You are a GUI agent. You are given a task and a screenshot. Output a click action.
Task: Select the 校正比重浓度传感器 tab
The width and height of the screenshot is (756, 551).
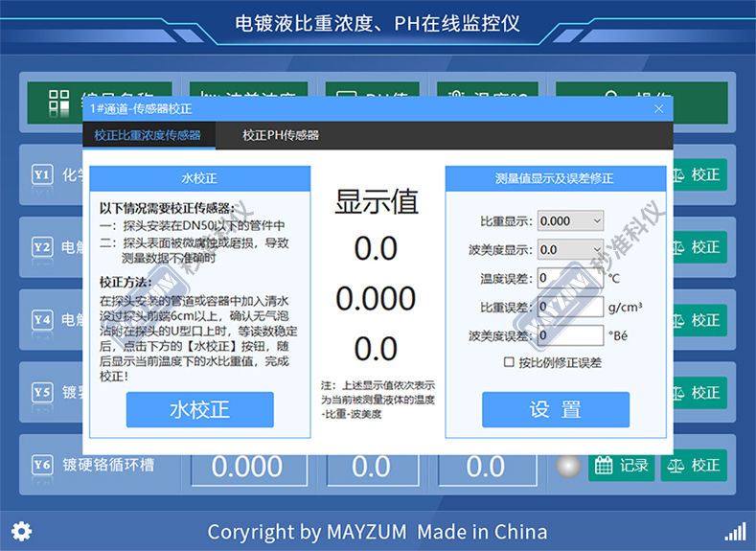pos(148,135)
